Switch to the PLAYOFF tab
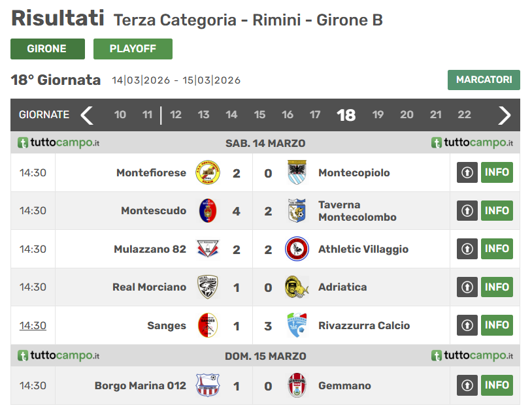This screenshot has width=532, height=416. click(133, 49)
